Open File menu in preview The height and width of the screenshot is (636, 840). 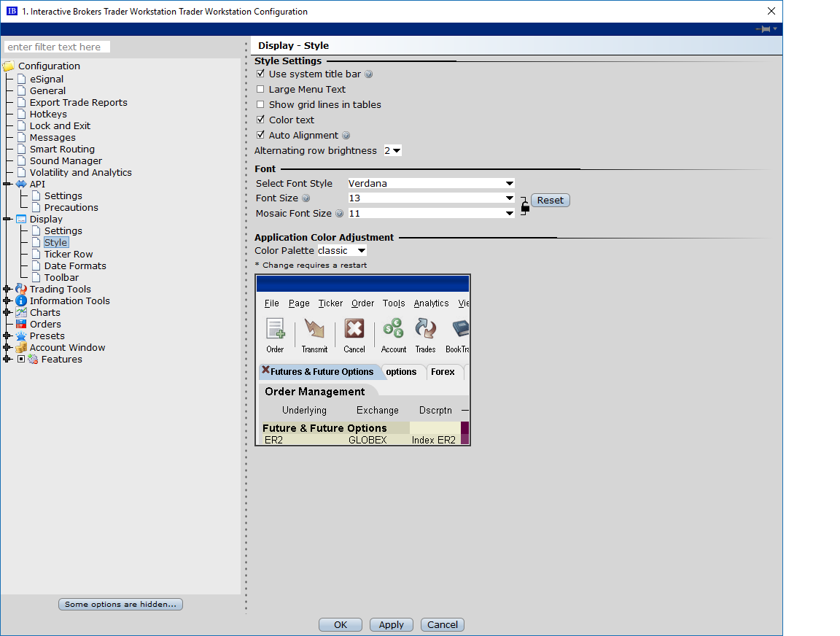tap(271, 303)
